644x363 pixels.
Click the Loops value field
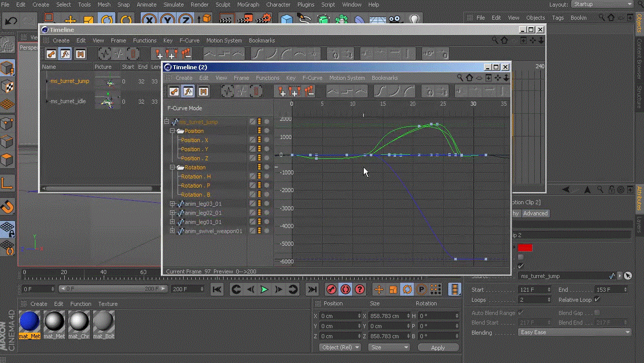tap(534, 299)
